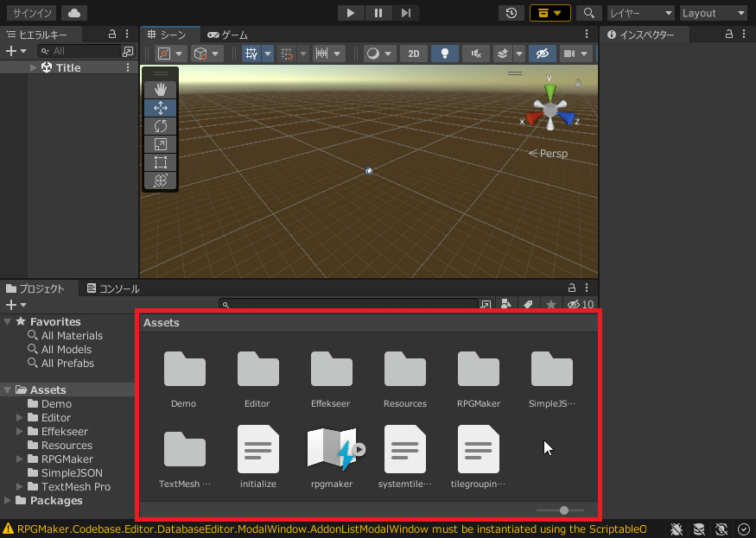
Task: Expand the Title scene in hierarchy
Action: tap(34, 67)
